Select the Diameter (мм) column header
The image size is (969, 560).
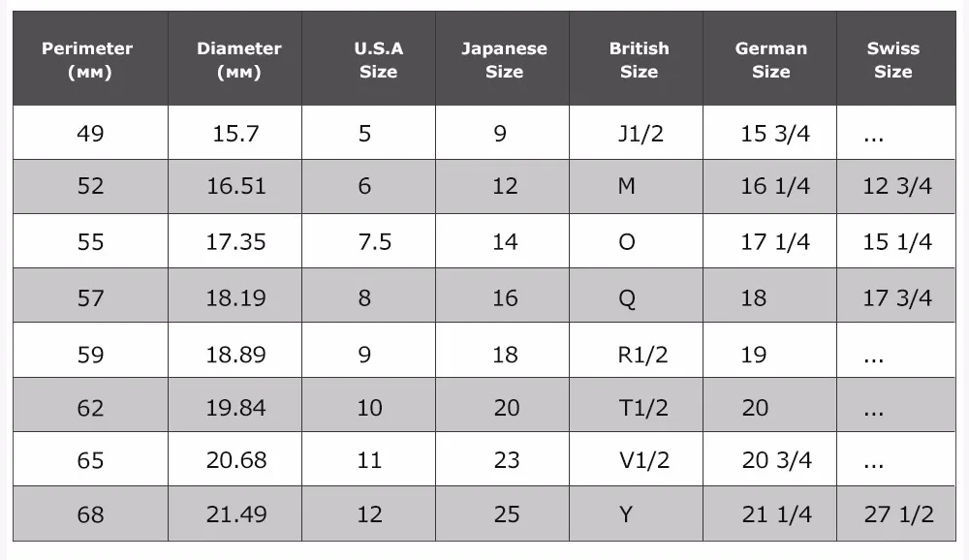[234, 59]
